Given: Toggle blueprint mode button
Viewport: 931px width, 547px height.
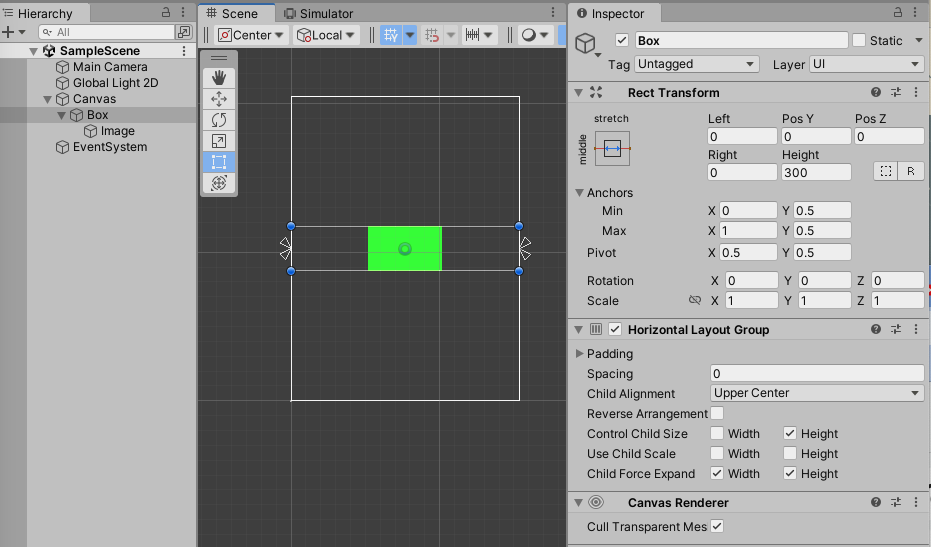Looking at the screenshot, I should 886,172.
